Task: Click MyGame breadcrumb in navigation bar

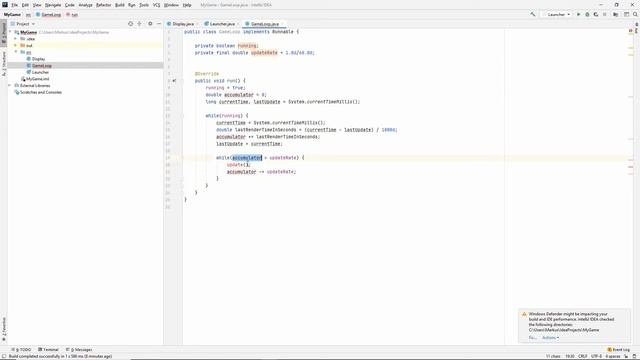Action: click(12, 14)
